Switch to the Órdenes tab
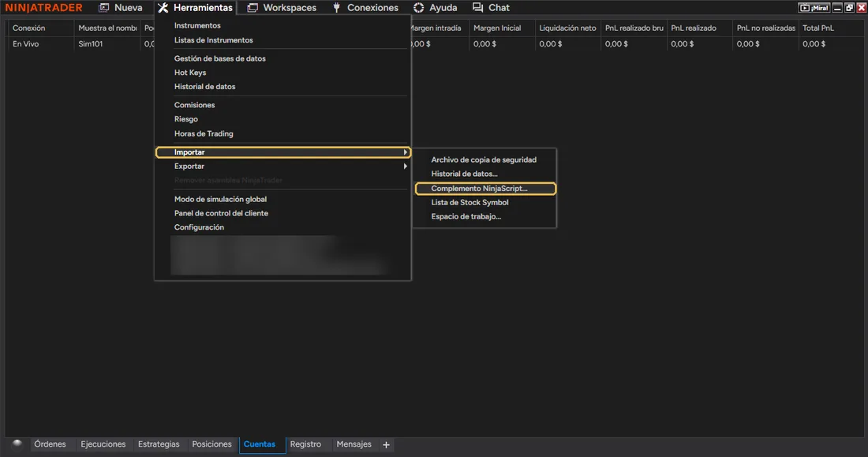 (50, 444)
